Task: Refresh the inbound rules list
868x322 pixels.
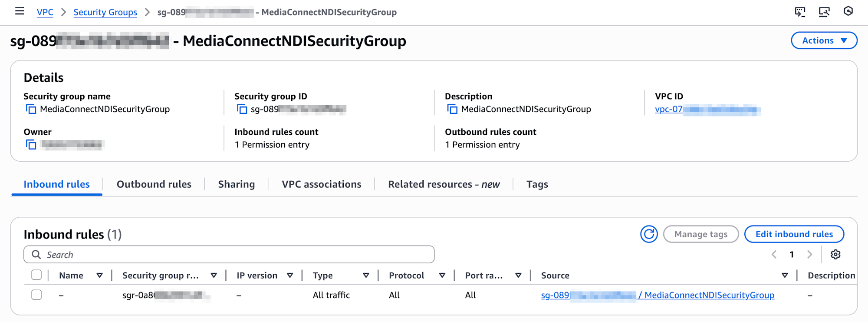Action: (649, 234)
